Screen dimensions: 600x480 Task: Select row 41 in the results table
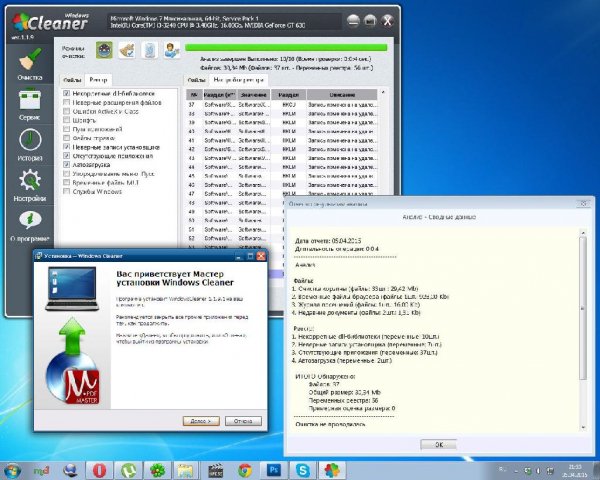pyautogui.click(x=282, y=140)
